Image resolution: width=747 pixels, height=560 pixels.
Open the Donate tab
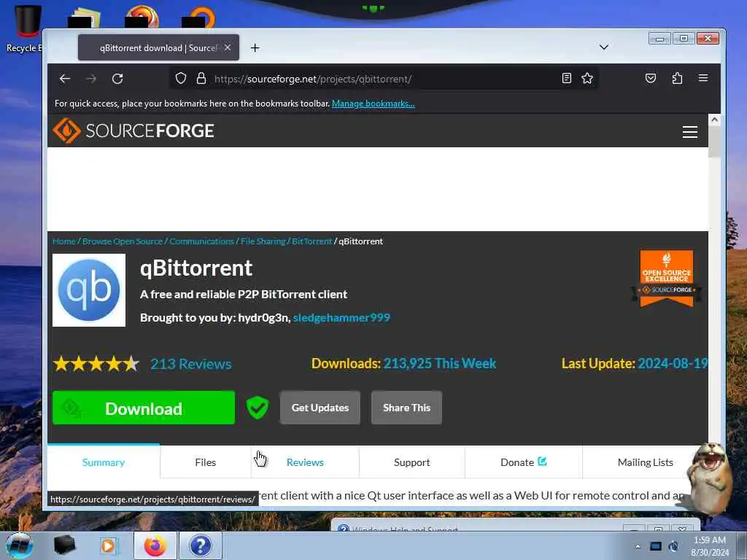point(523,462)
